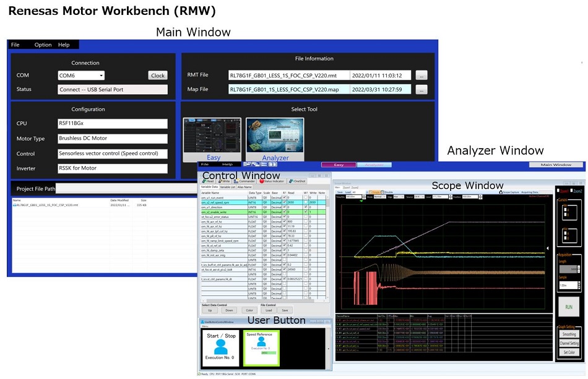The height and width of the screenshot is (379, 588).
Task: Open the trigger Source dropdown in Scope Window
Action: (419, 197)
